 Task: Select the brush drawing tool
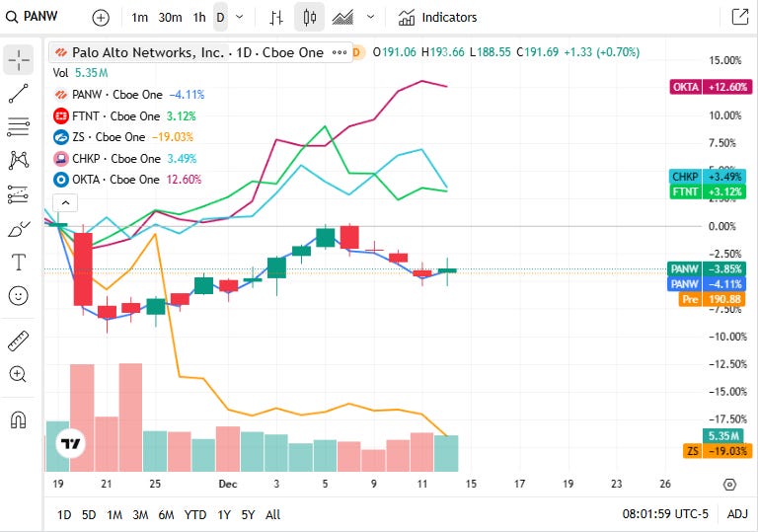click(x=19, y=228)
